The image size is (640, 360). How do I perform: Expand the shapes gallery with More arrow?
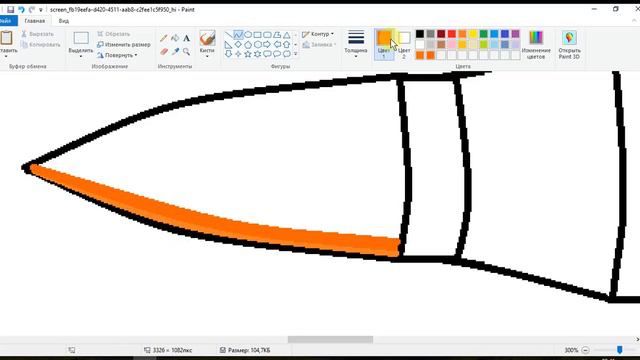pyautogui.click(x=296, y=54)
